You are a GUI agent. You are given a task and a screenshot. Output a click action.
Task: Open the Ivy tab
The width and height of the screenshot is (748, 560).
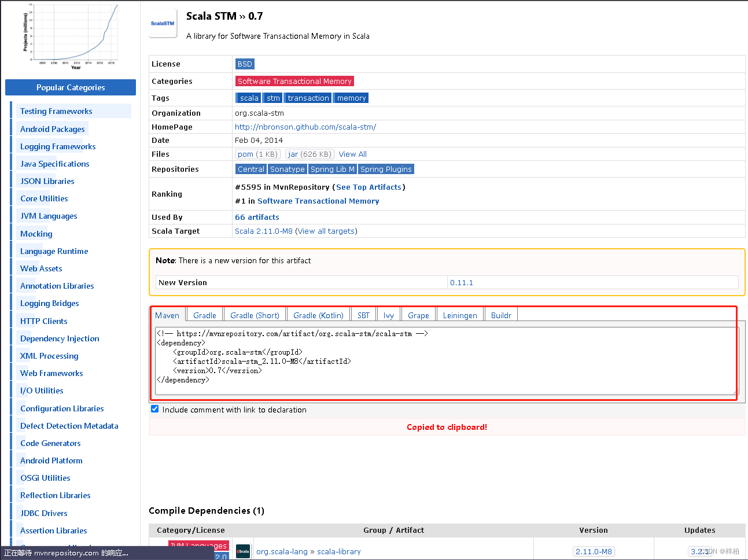(389, 315)
